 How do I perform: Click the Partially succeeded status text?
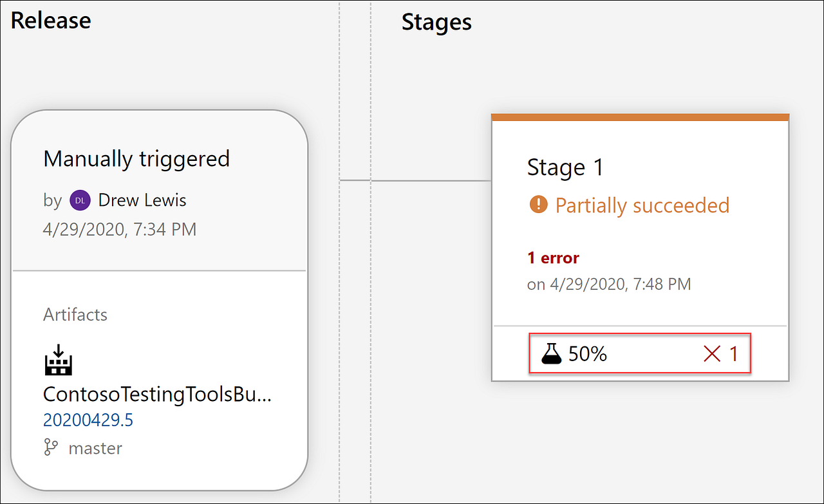(642, 205)
